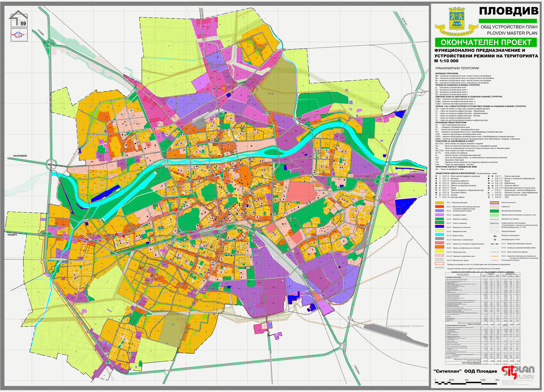
Task: Click the filled atom icon for Научни центрове
Action: tap(489, 176)
